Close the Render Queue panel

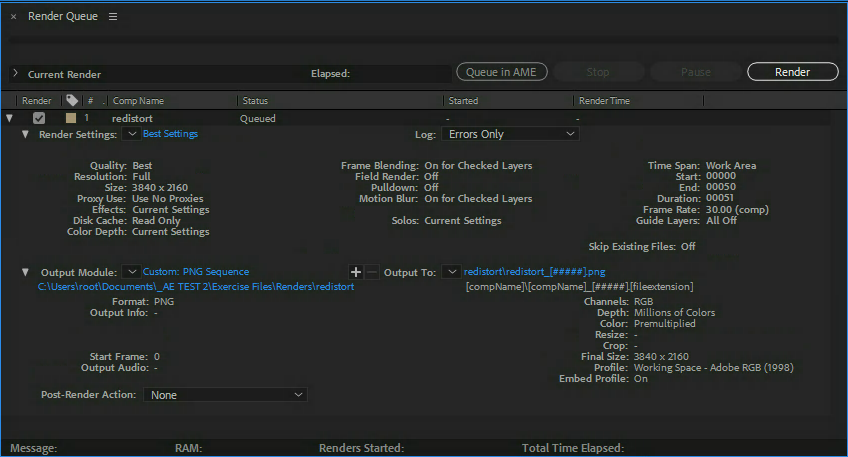(x=13, y=17)
